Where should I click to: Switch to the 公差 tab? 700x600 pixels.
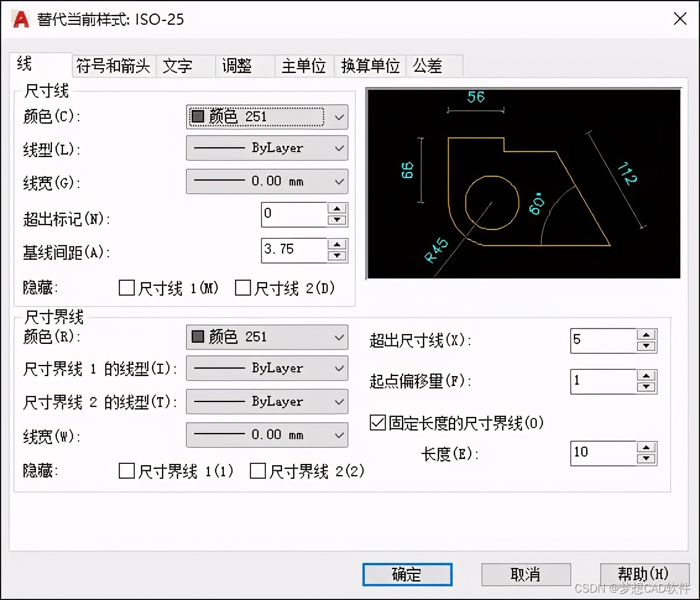(434, 66)
